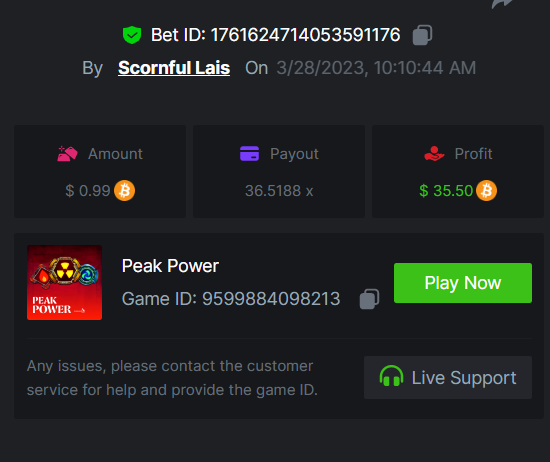Click the bet date and time text
The image size is (550, 462).
pyautogui.click(x=376, y=68)
